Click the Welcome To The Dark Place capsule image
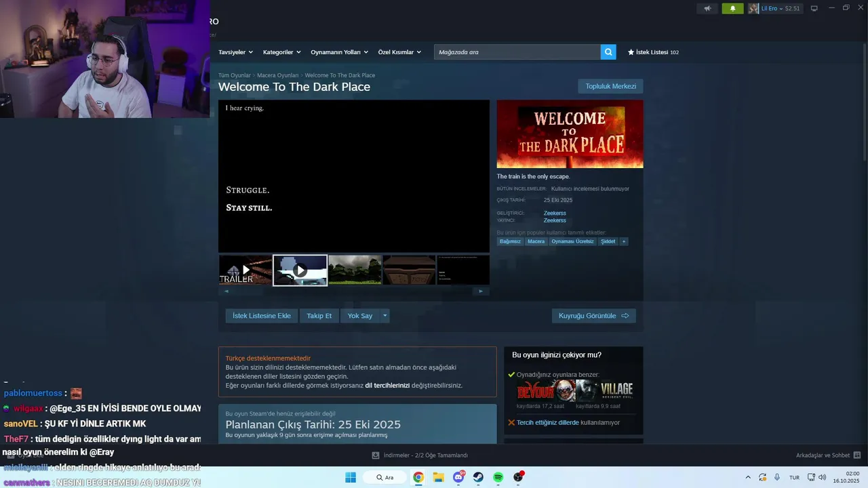 pyautogui.click(x=570, y=134)
